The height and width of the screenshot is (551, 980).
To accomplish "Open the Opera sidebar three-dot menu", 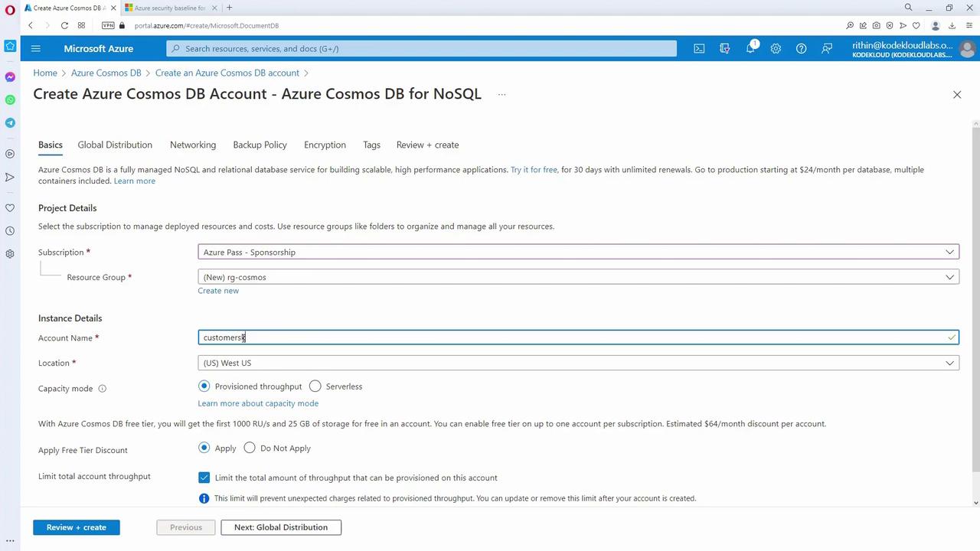I will point(10,540).
